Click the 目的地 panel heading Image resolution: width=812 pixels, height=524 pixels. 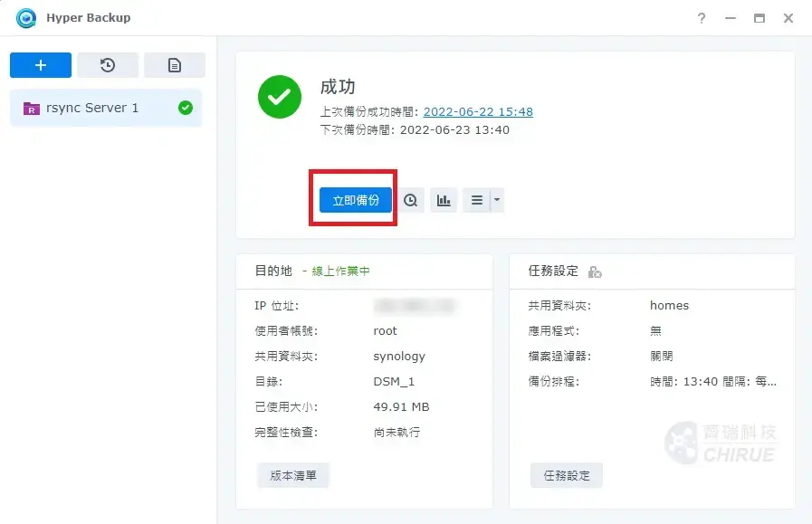tap(273, 271)
